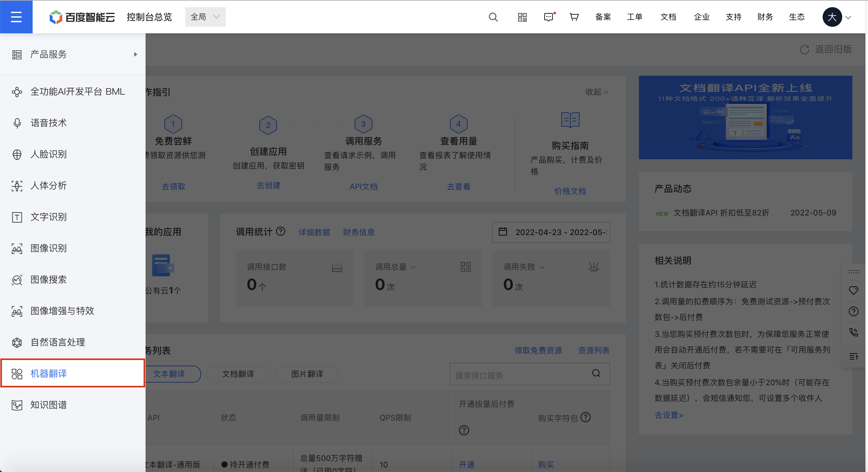
Task: Click the back-to-top icon
Action: (x=854, y=356)
